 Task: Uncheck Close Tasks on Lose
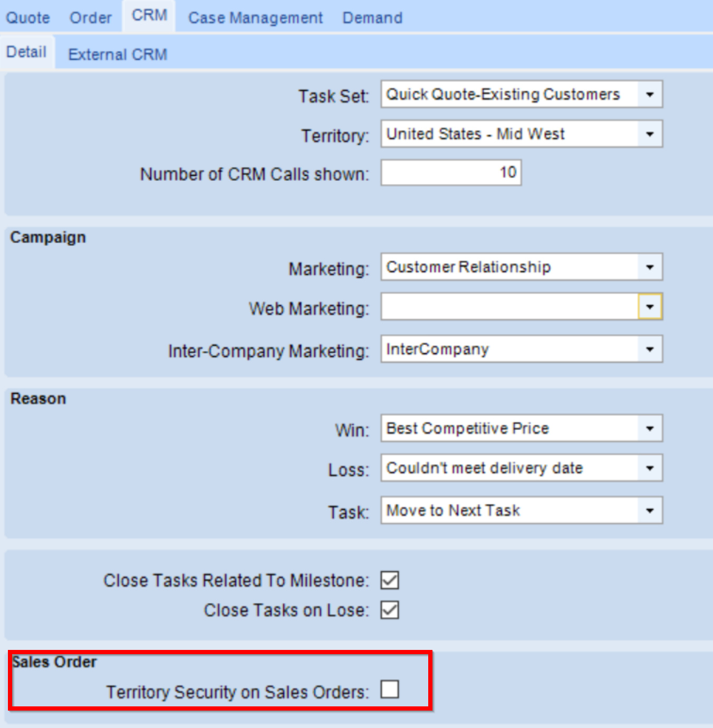click(390, 610)
